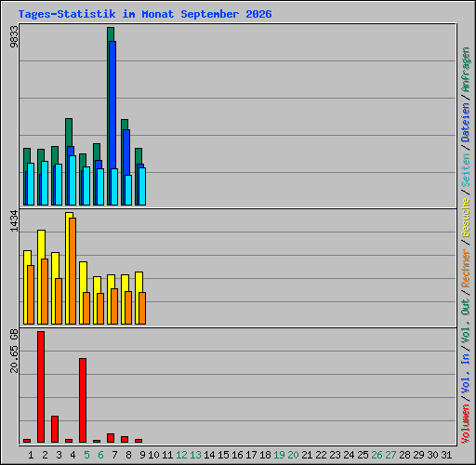This screenshot has height=465, width=476.
Task: Click the Rechner legend label
Action: [466, 268]
